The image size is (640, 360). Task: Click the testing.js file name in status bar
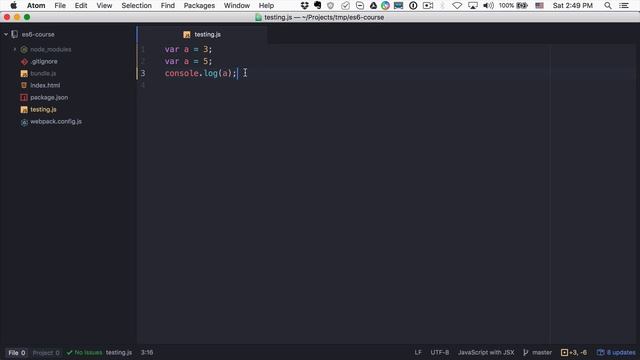119,353
